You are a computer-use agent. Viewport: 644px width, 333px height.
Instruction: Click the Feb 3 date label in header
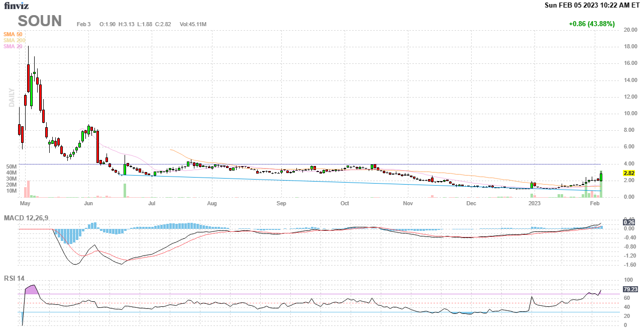[84, 24]
